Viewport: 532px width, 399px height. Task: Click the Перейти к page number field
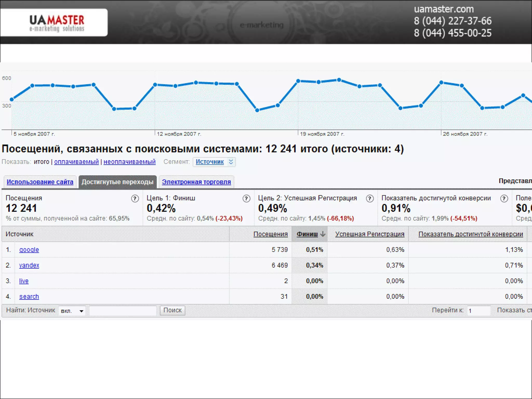click(x=478, y=311)
